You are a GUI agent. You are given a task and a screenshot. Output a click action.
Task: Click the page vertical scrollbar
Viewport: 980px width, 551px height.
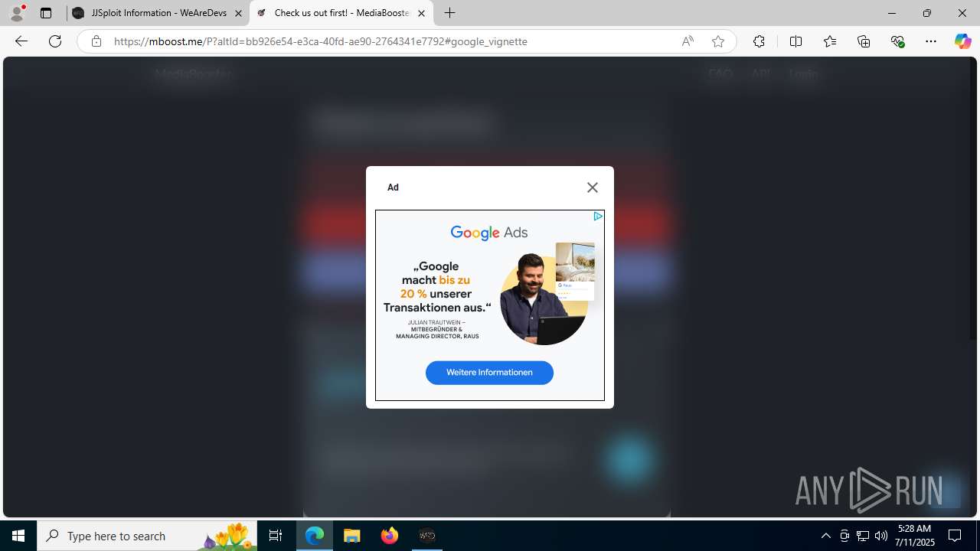974,199
